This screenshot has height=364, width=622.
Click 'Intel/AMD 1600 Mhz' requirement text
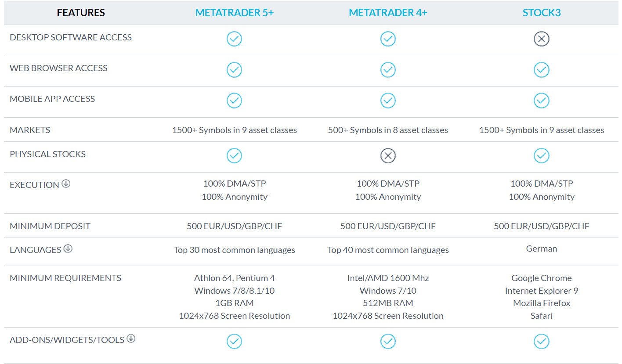click(388, 278)
